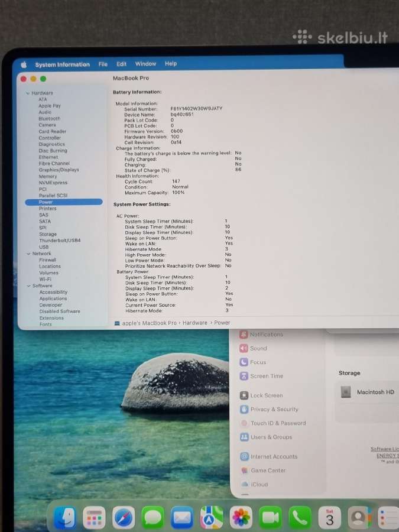Select Apple Pay in the sidebar

click(50, 106)
